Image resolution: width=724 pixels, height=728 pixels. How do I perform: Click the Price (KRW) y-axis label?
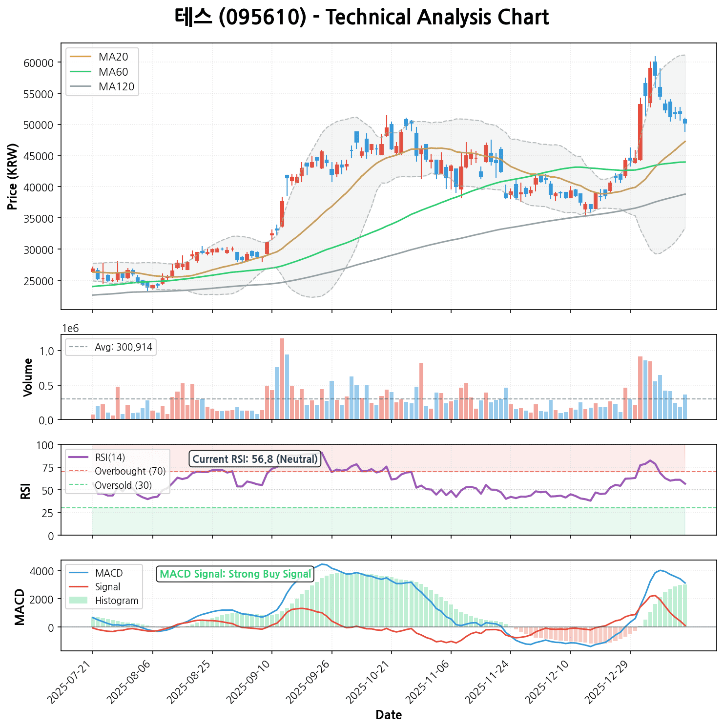coord(13,177)
